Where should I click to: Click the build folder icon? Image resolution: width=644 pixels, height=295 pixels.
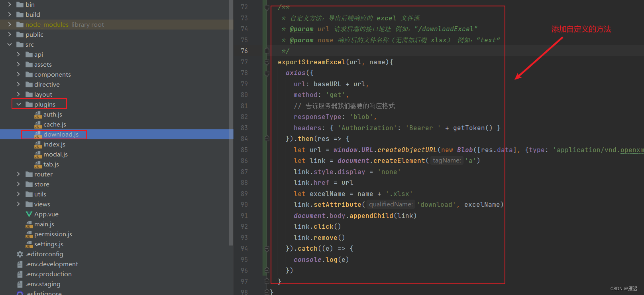(20, 14)
